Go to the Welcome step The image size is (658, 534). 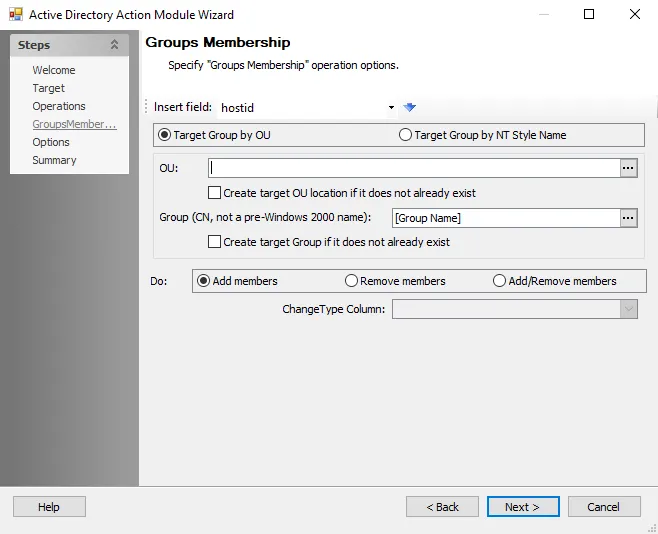(x=54, y=70)
